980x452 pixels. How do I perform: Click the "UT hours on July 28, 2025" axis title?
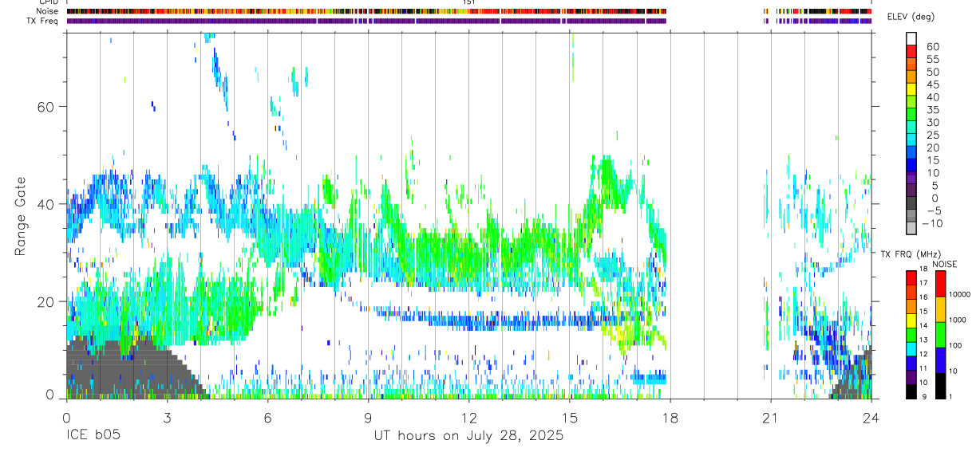pyautogui.click(x=468, y=436)
